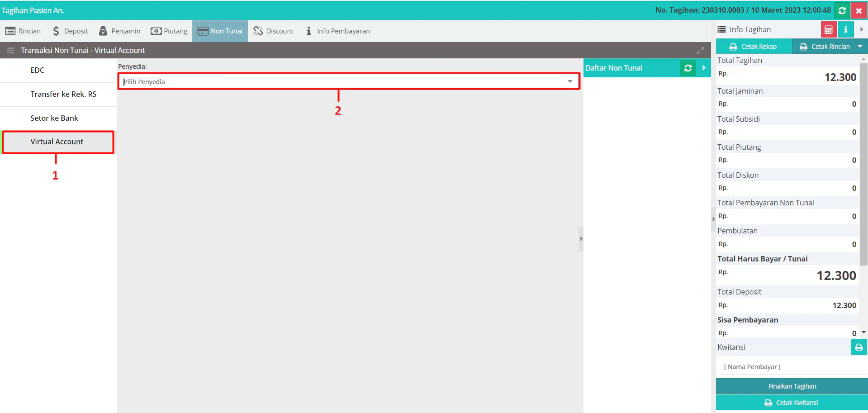Open the Rincian tab
This screenshot has width=868, height=413.
click(23, 31)
